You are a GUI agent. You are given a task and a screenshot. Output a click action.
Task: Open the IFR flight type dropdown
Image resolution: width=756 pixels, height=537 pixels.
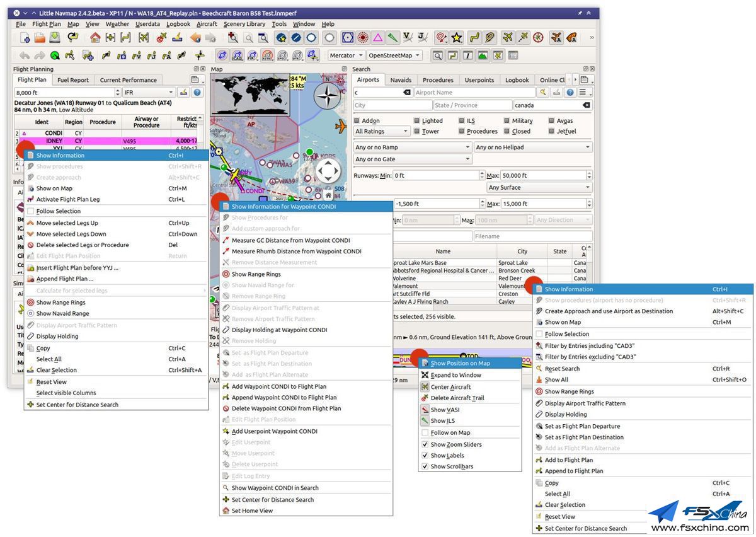[x=149, y=92]
